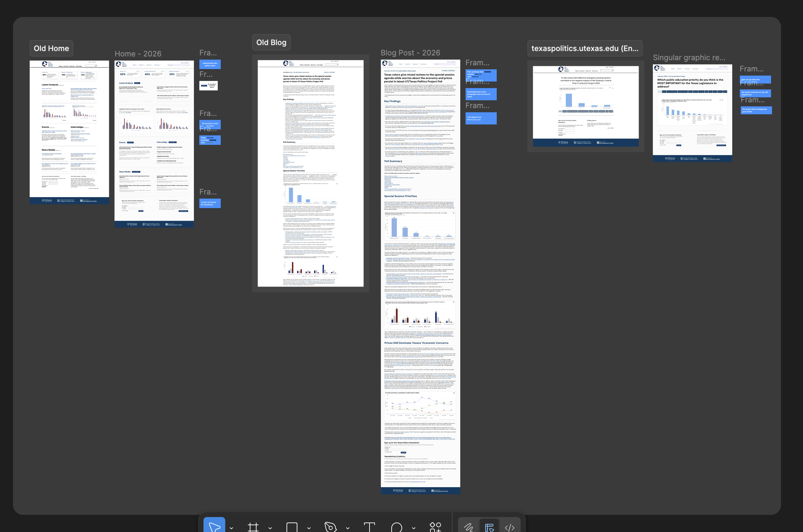Select the Old Home section label
This screenshot has height=532, width=803.
point(51,48)
